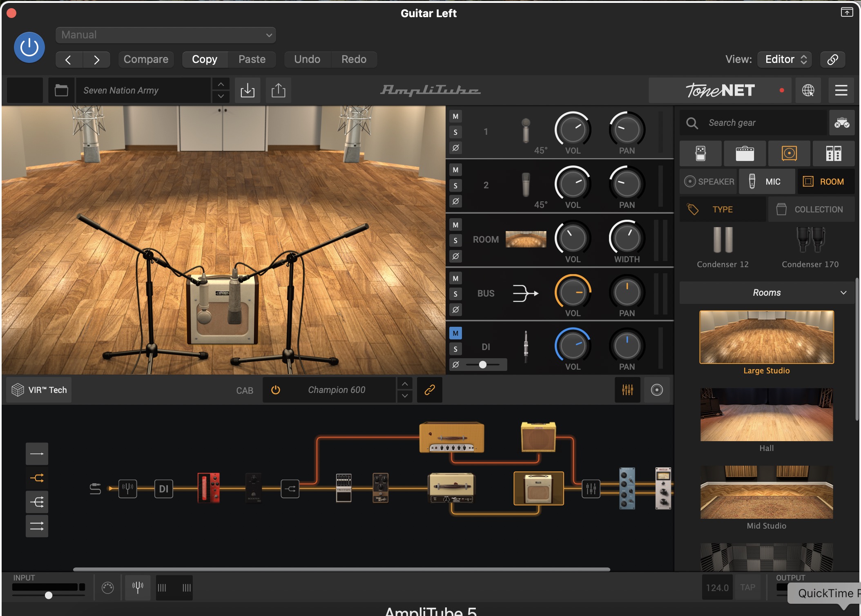
Task: Select the single serial chain routing
Action: pos(37,454)
